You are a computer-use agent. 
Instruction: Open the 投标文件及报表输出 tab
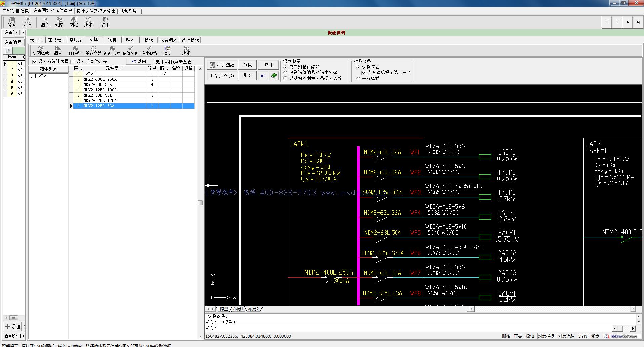point(96,11)
